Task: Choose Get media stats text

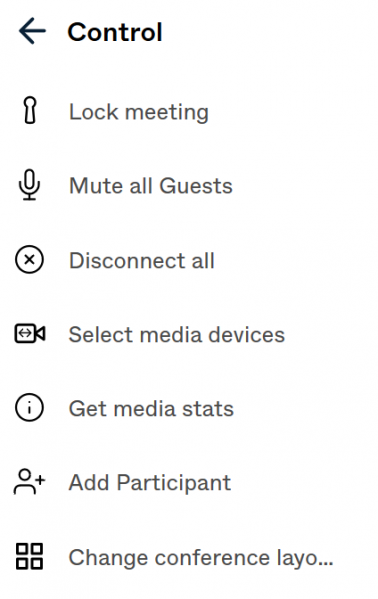Action: point(151,409)
